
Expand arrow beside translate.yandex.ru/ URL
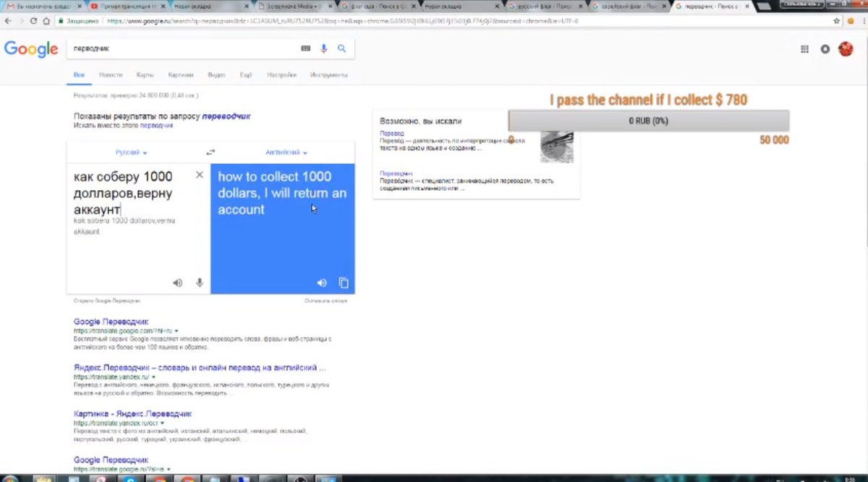pos(153,377)
